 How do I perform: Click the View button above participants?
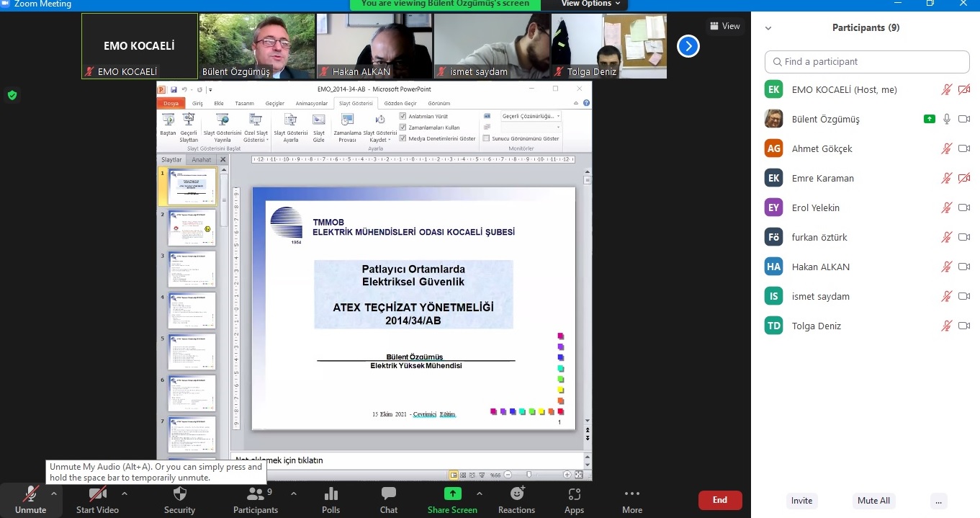(724, 26)
